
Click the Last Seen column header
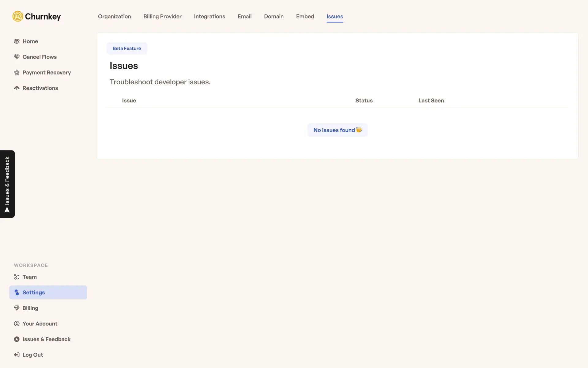tap(431, 101)
